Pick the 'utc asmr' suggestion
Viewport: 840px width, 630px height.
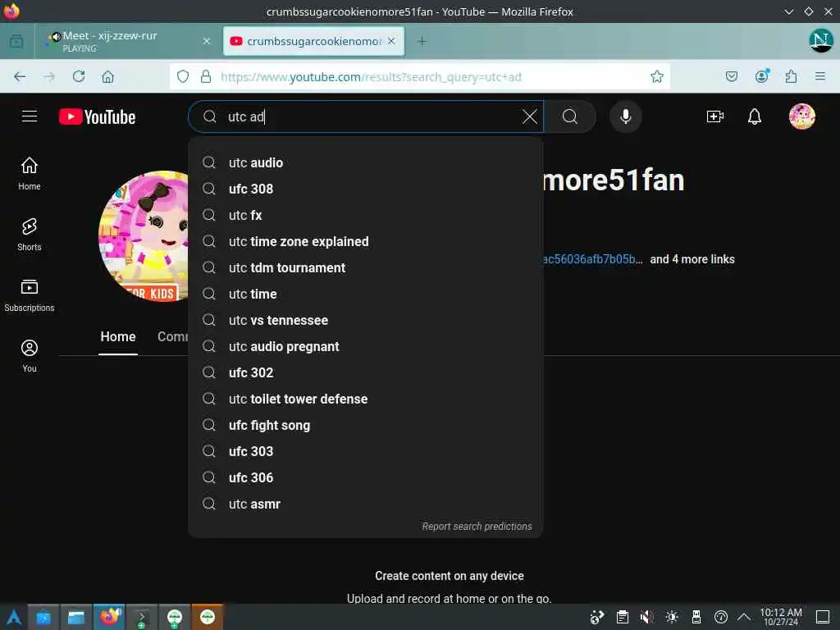(365, 504)
